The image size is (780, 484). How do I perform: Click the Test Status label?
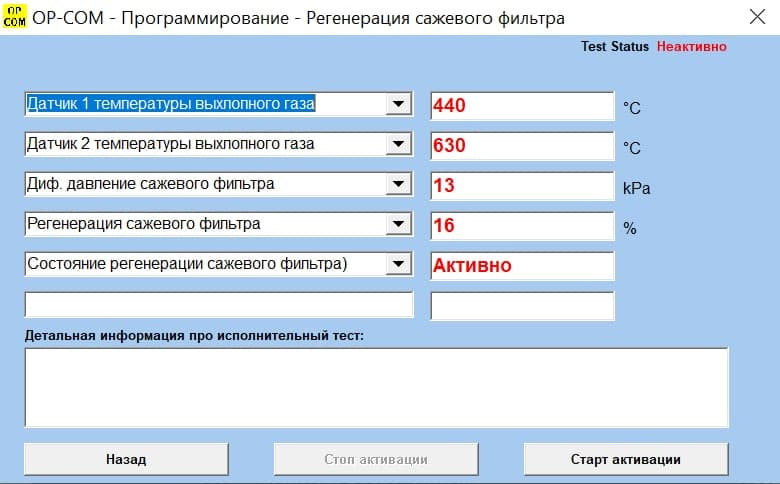pos(615,46)
